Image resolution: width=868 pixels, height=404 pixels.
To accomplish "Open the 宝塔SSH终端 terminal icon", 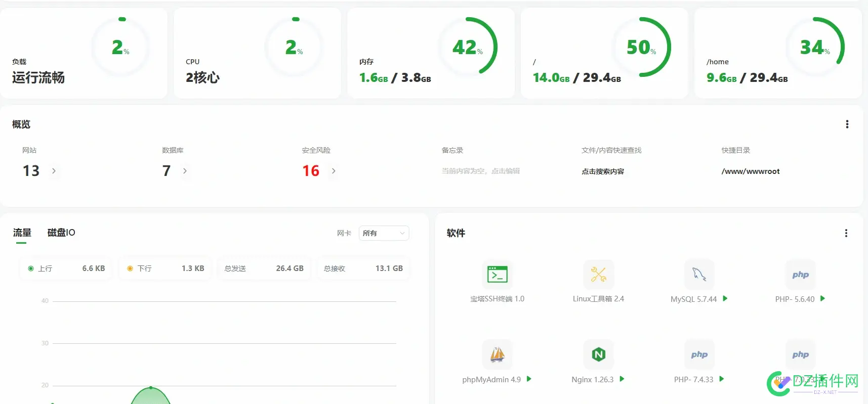I will (x=497, y=275).
